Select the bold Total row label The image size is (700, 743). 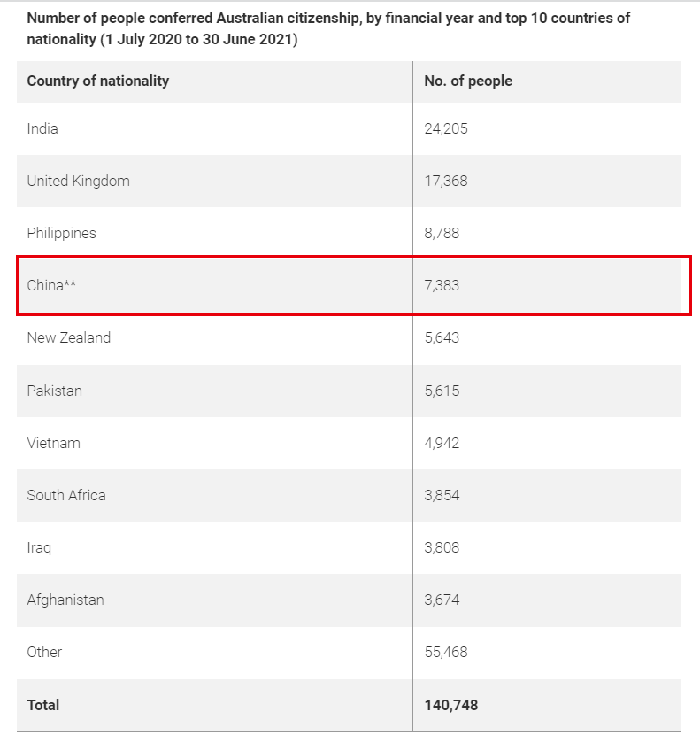click(x=43, y=705)
